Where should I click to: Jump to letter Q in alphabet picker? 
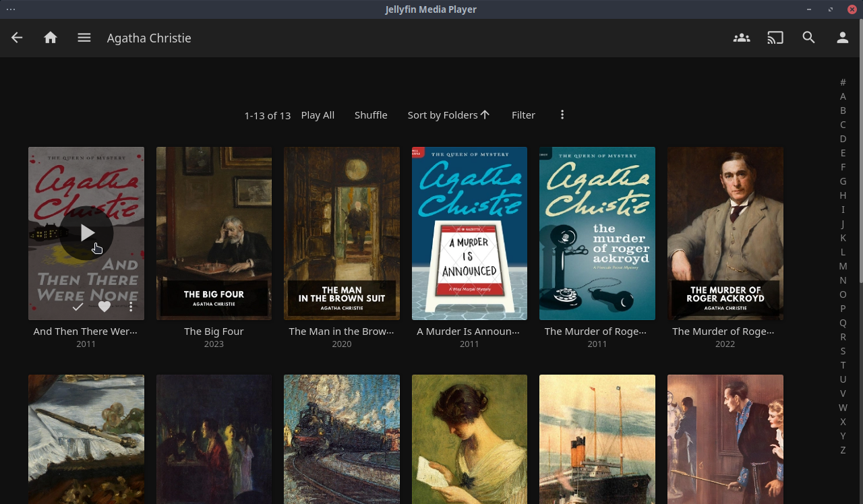843,323
